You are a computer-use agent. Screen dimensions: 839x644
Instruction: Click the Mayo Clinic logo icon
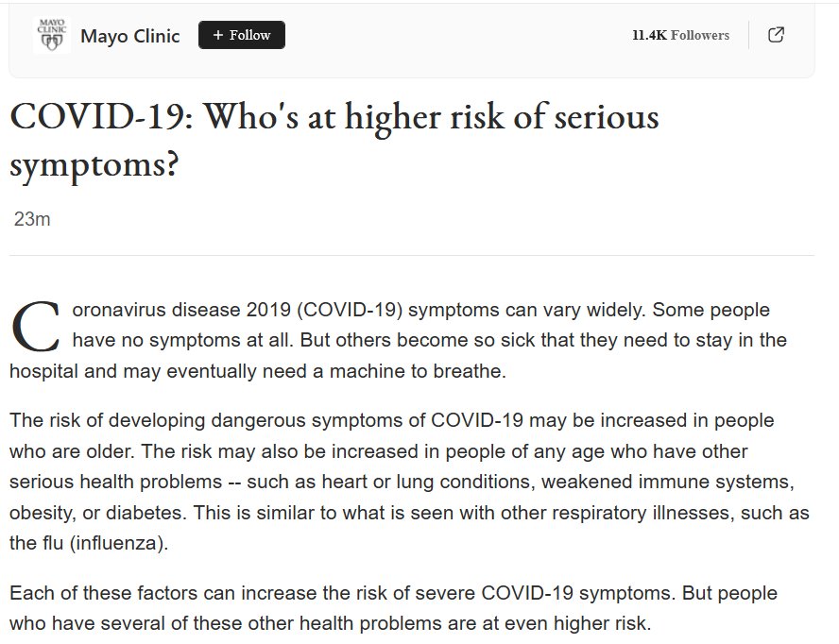51,36
